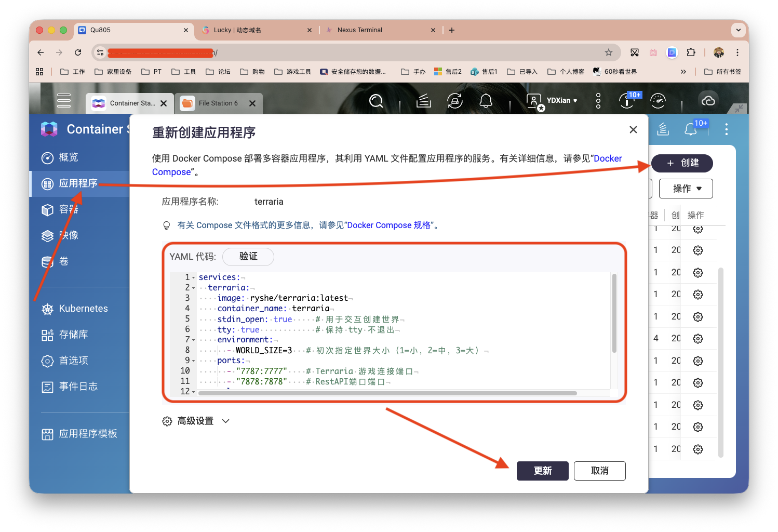Select 映像 in the sidebar
This screenshot has height=532, width=778.
coord(68,235)
